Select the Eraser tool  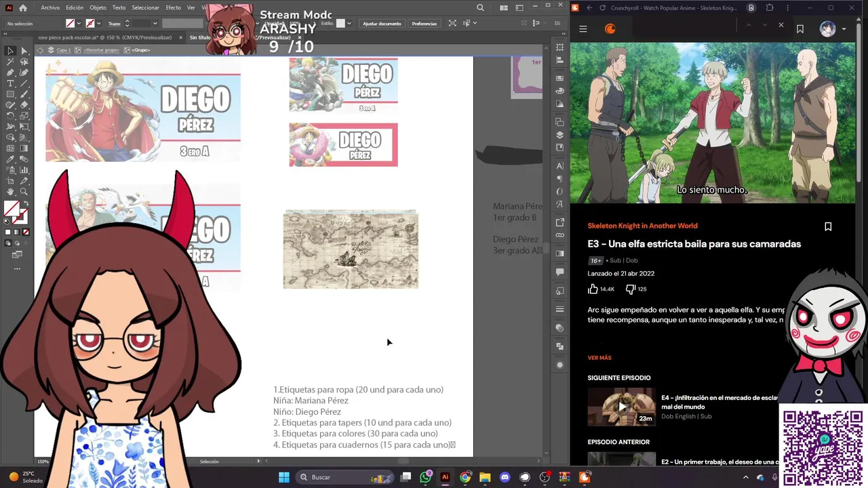(24, 105)
